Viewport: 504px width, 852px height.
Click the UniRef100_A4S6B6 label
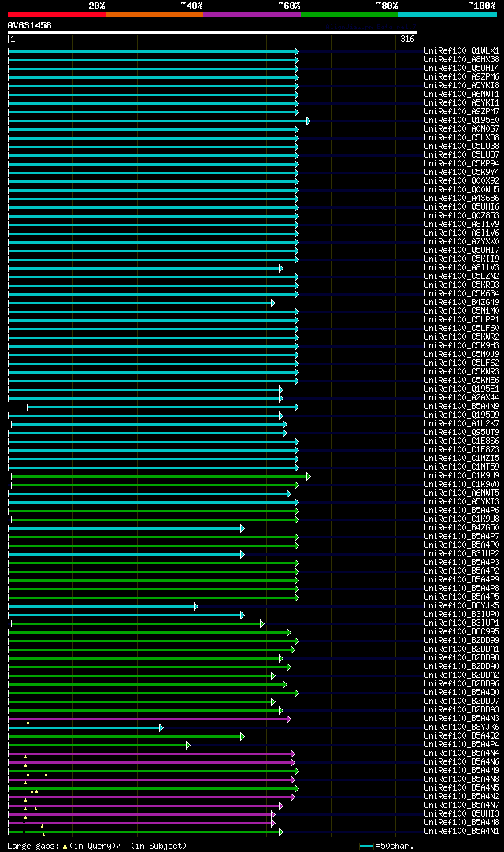[x=461, y=199]
